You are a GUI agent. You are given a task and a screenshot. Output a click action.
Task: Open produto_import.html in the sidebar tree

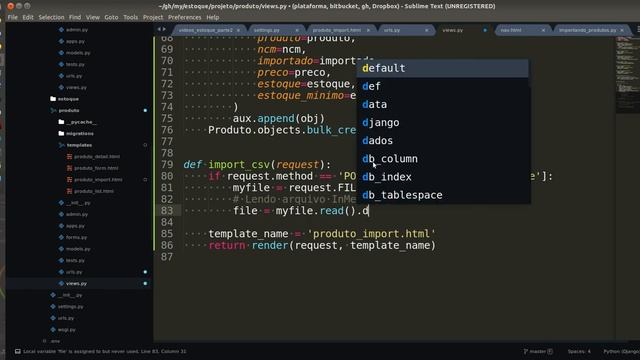(98, 180)
